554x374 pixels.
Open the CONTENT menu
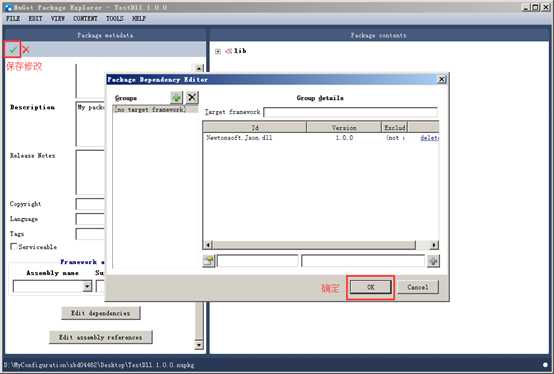pos(85,18)
